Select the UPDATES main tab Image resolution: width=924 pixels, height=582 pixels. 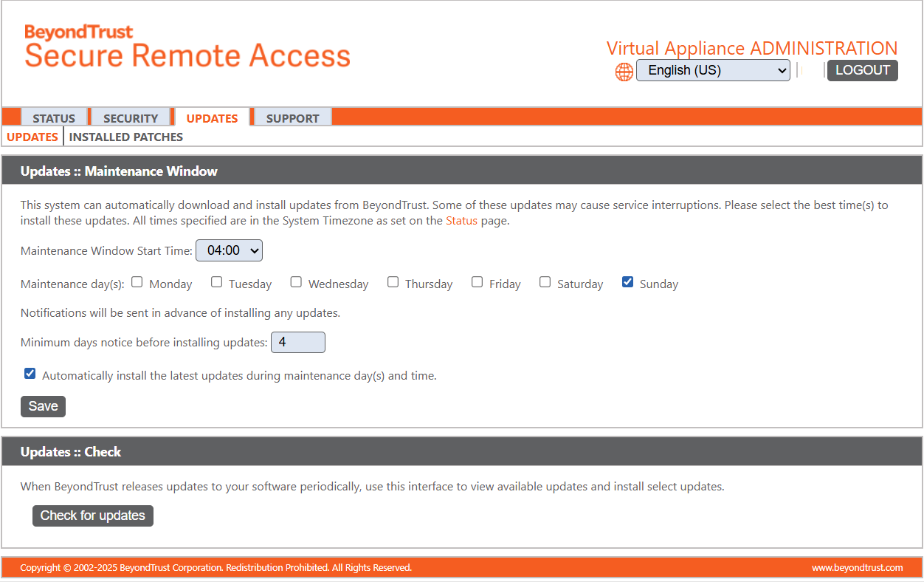(212, 118)
